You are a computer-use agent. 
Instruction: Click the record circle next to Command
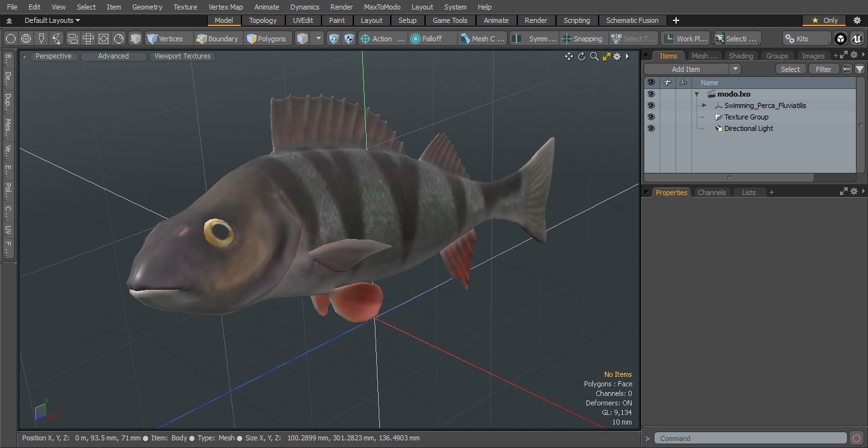[856, 438]
